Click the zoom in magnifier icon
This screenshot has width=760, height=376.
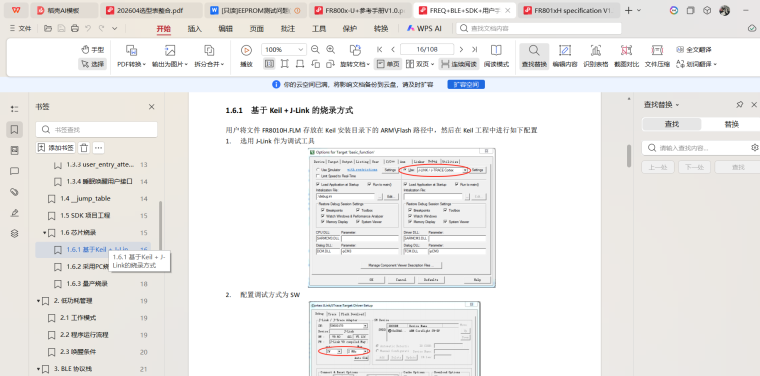[331, 49]
